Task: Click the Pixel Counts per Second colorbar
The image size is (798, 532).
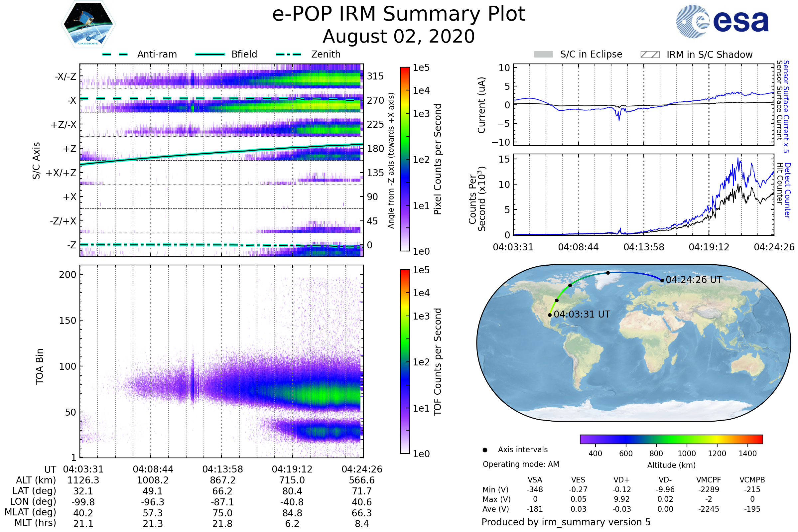Action: pyautogui.click(x=405, y=159)
